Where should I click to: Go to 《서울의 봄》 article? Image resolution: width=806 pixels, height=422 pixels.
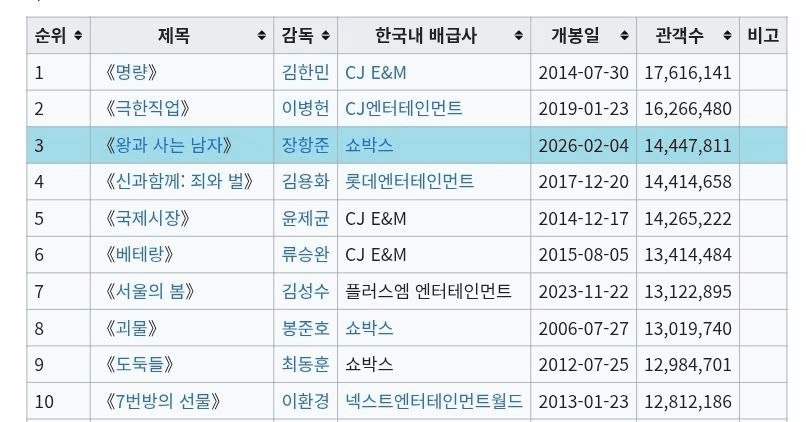tap(149, 291)
